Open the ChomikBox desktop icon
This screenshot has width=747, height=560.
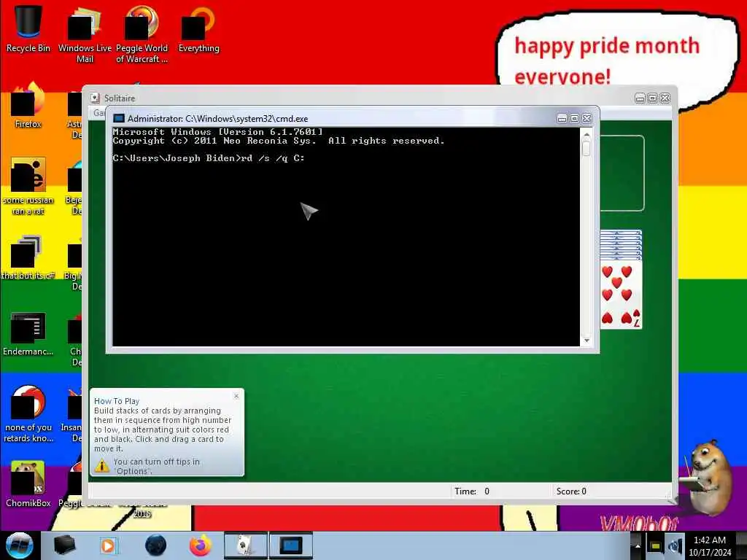[x=28, y=483]
